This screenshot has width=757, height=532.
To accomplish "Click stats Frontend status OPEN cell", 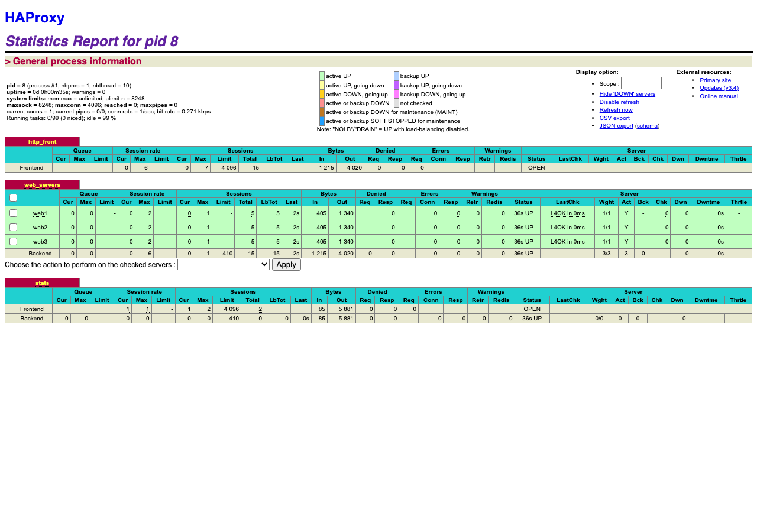I will [532, 309].
